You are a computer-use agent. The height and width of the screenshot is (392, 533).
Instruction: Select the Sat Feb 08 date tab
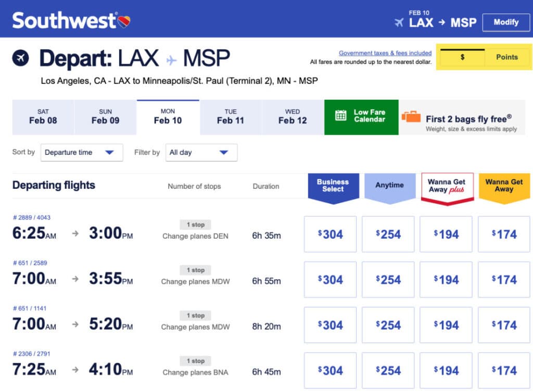coord(43,116)
